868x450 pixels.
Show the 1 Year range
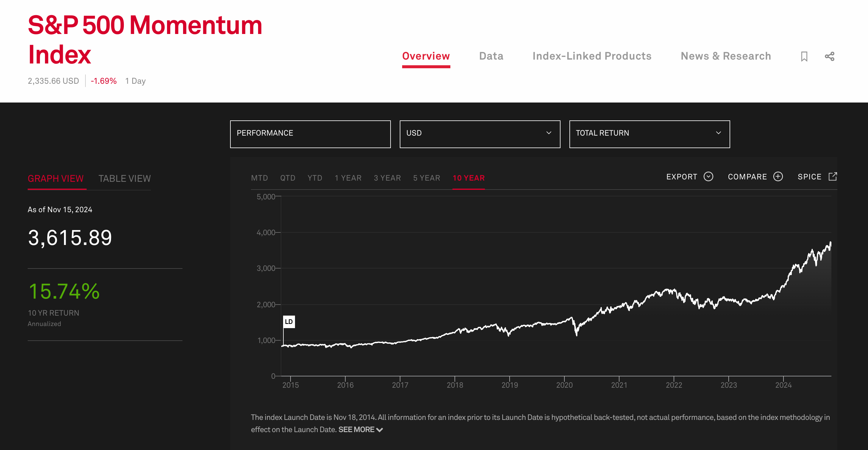tap(348, 178)
